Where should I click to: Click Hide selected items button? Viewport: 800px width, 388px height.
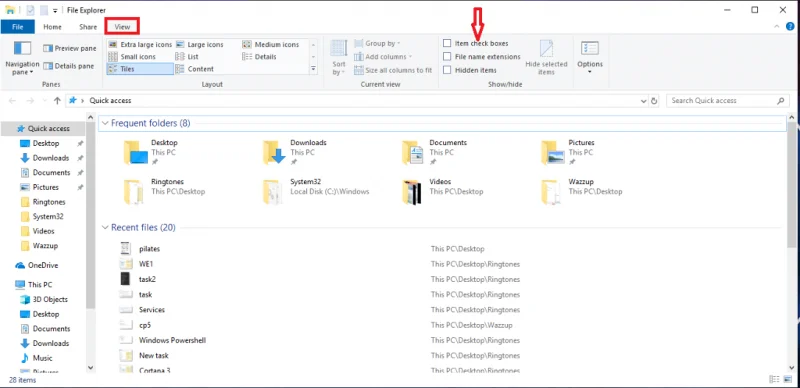coord(546,58)
